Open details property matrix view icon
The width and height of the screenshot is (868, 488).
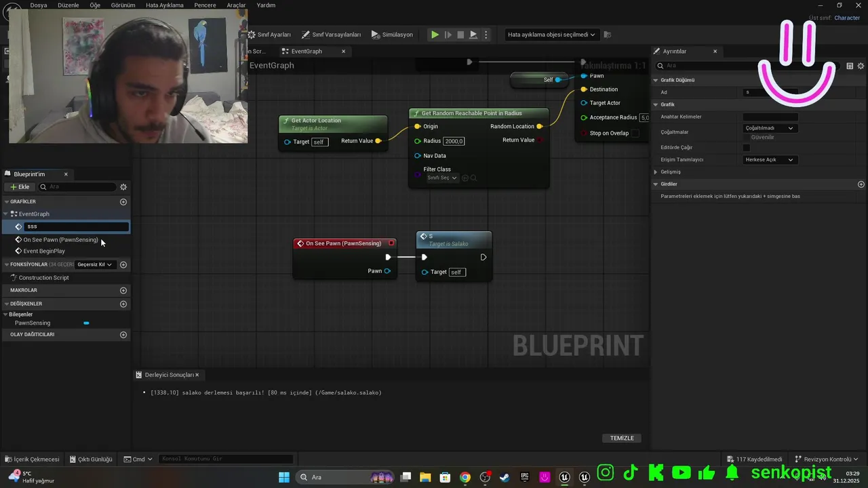850,66
